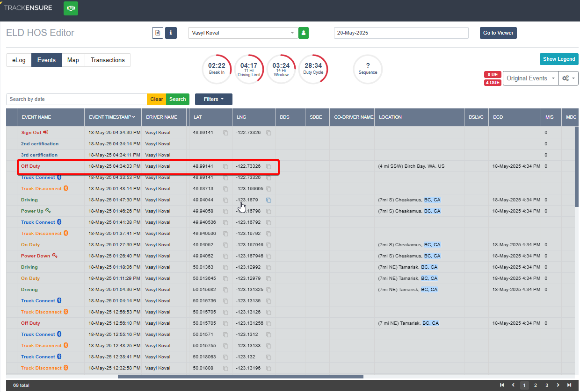The width and height of the screenshot is (580, 392).
Task: Click the green driver profile icon
Action: (x=304, y=33)
